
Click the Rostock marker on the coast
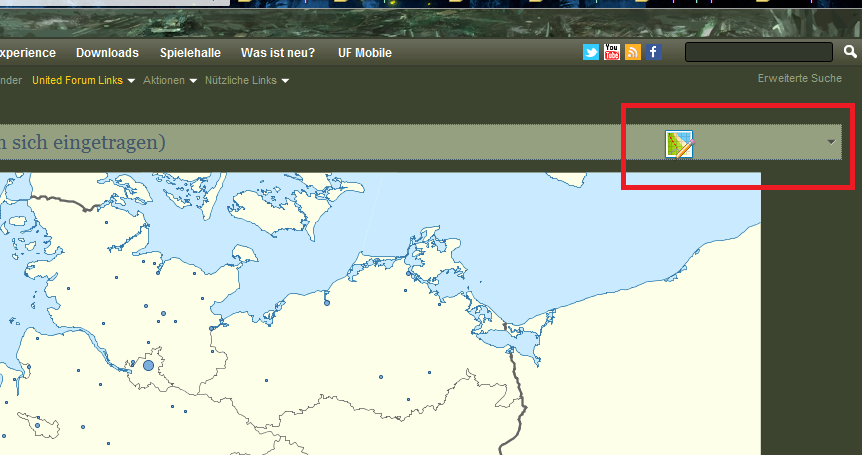point(327,302)
